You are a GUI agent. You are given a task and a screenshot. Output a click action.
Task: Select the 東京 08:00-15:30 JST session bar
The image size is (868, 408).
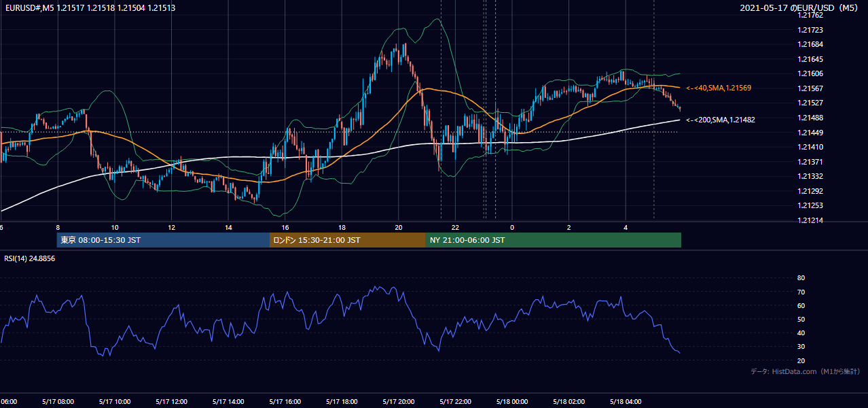click(163, 240)
